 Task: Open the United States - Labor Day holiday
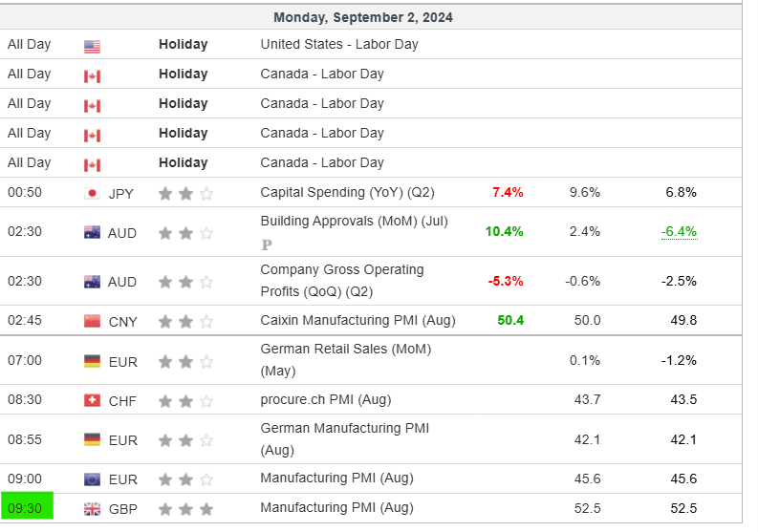(x=338, y=44)
